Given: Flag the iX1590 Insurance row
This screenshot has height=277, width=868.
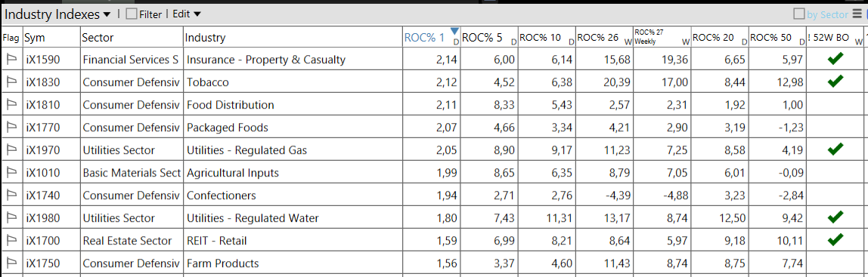Looking at the screenshot, I should pyautogui.click(x=11, y=60).
